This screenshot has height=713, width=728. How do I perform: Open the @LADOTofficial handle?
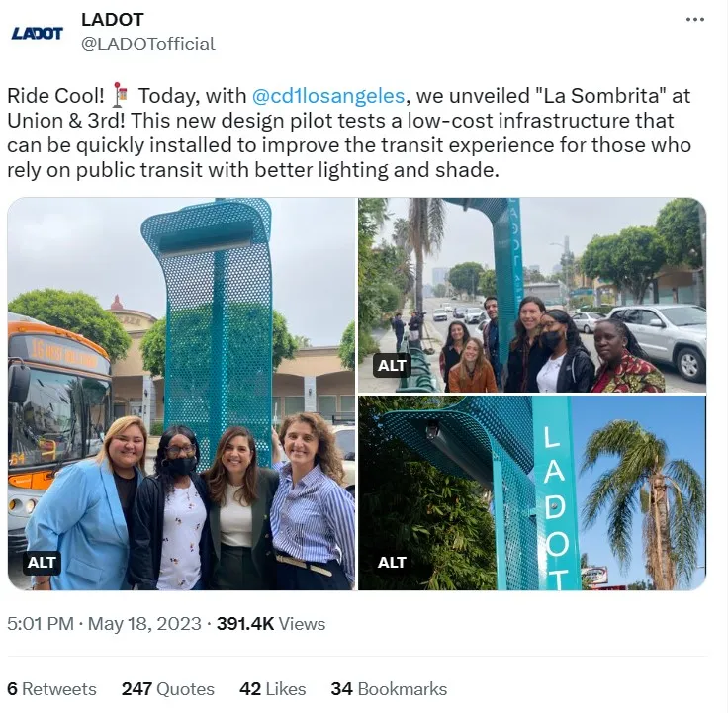pos(148,45)
